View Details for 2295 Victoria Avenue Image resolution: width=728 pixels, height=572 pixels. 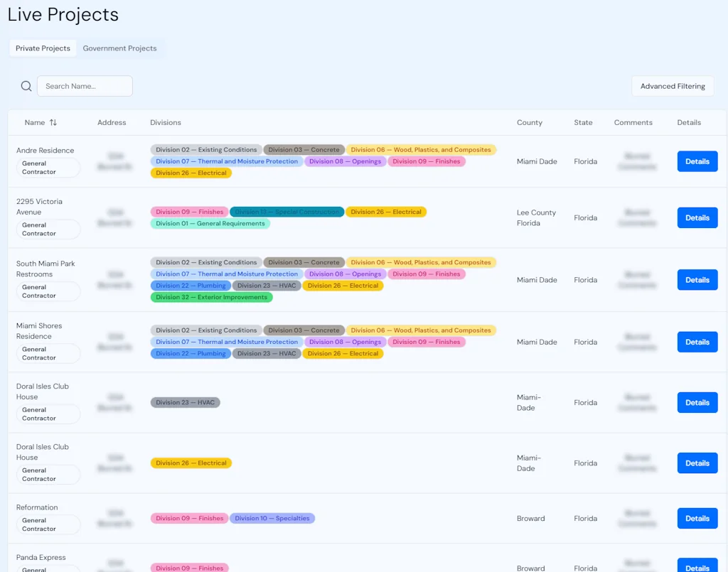coord(697,217)
